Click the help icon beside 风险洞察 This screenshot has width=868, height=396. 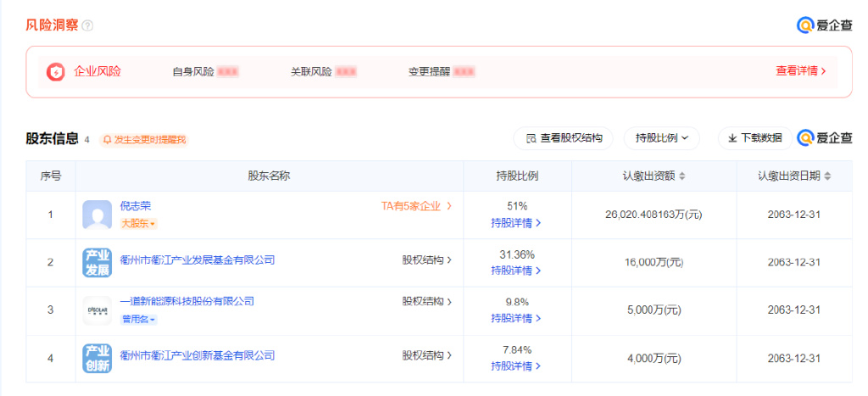87,25
